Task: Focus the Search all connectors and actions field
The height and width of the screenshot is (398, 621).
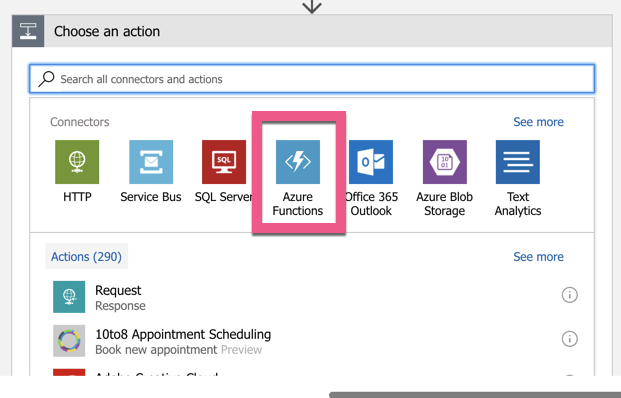Action: [312, 79]
